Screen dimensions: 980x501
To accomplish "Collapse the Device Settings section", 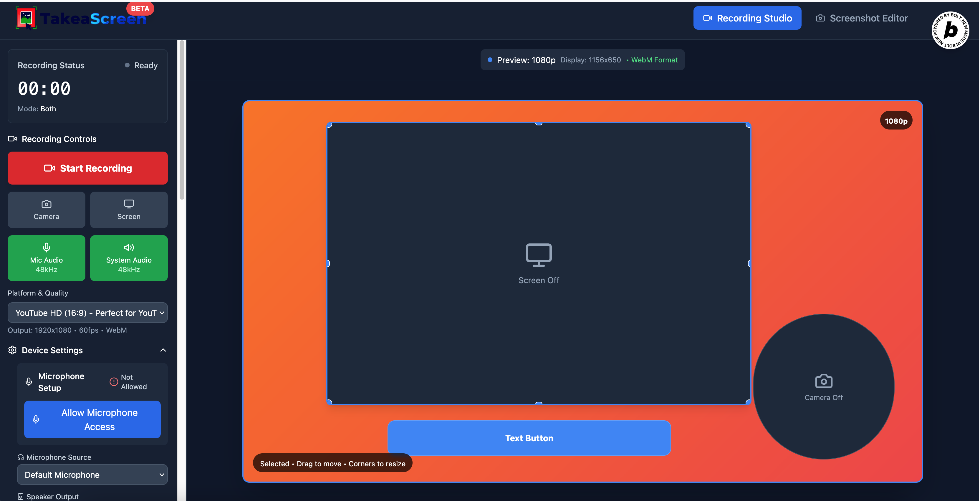I will tap(163, 350).
